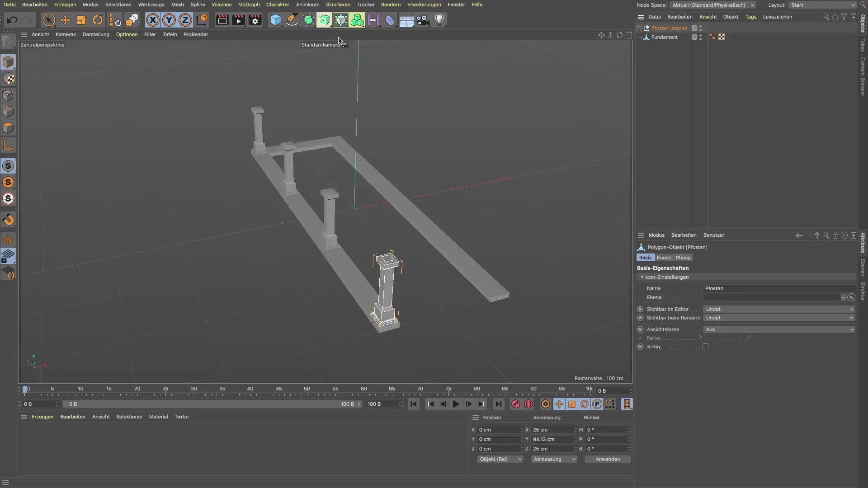The width and height of the screenshot is (868, 488).
Task: Open the Layout dropdown
Action: tap(822, 5)
